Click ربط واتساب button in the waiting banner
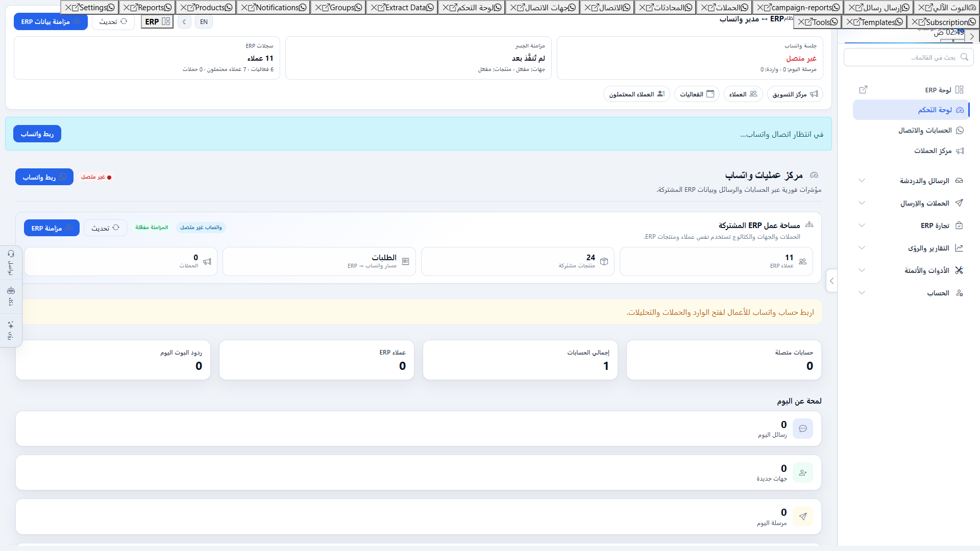The image size is (980, 551). click(x=37, y=134)
